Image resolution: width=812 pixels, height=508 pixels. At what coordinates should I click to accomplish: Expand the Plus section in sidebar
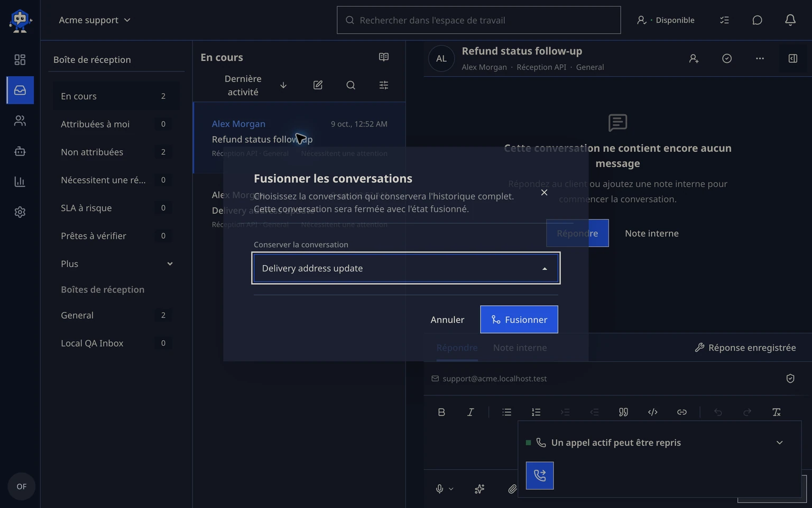(116, 264)
